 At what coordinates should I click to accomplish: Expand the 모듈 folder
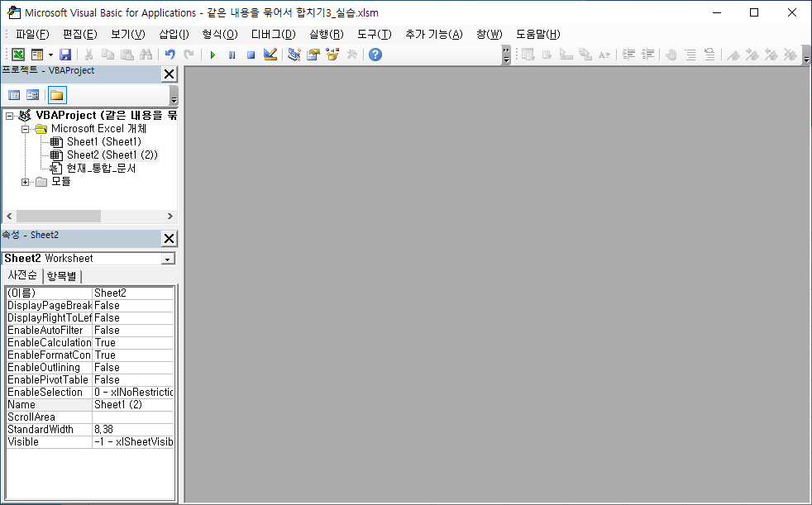[25, 182]
